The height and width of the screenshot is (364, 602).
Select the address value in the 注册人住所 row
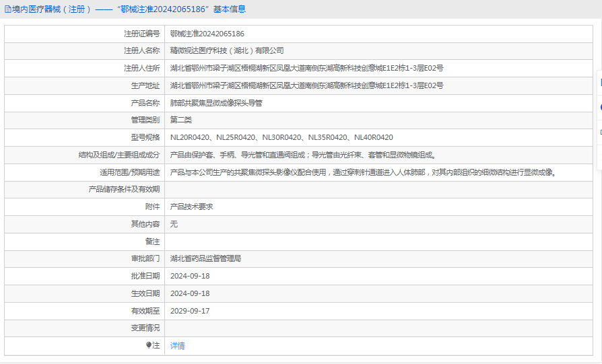click(x=307, y=68)
